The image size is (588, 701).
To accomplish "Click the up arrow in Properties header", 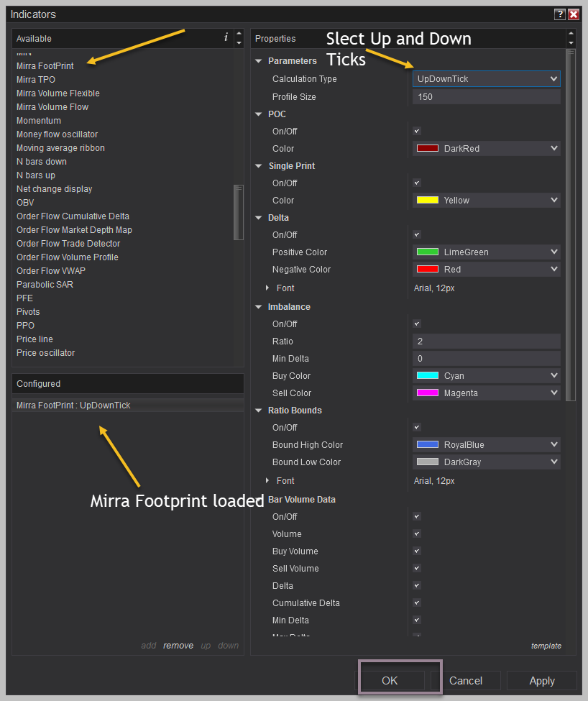I will click(x=571, y=34).
